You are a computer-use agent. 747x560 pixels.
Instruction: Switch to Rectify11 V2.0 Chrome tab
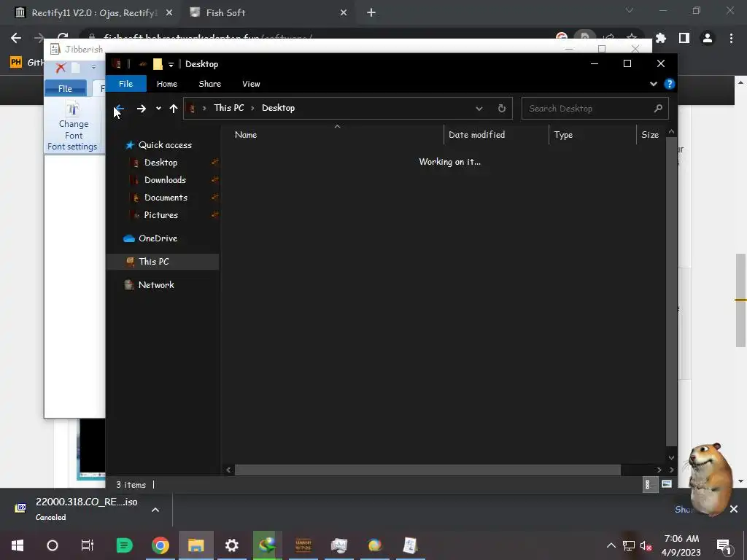click(x=93, y=13)
